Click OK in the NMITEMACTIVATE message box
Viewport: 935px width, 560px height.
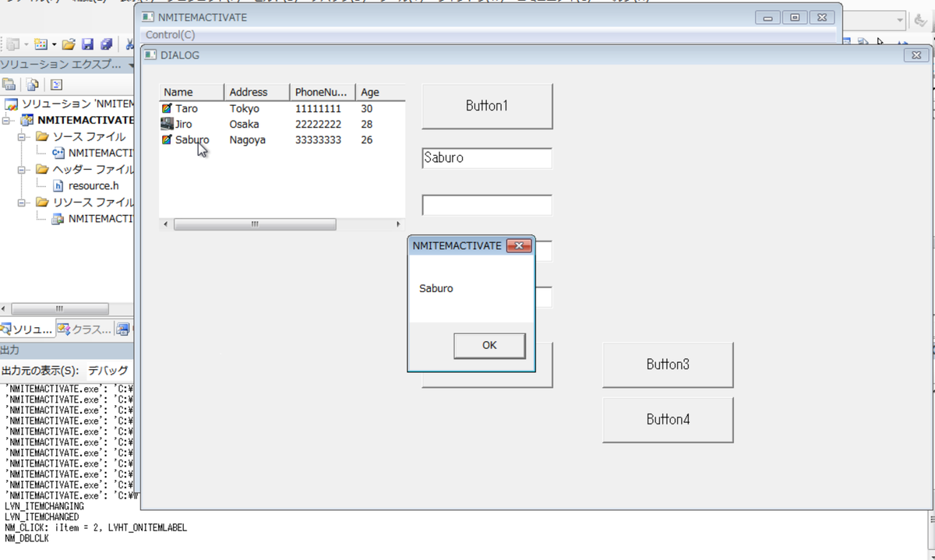coord(489,345)
